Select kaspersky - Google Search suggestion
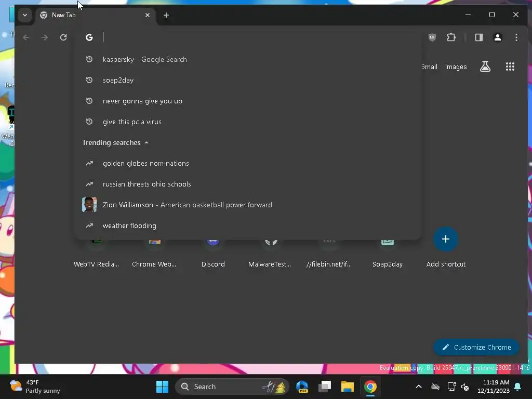This screenshot has width=532, height=399. tap(248, 59)
